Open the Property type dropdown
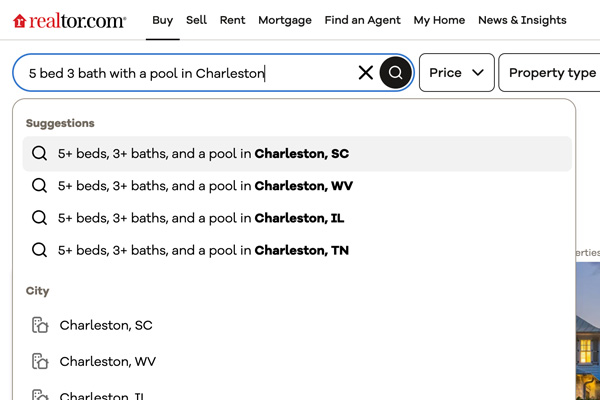The height and width of the screenshot is (400, 600). point(552,73)
